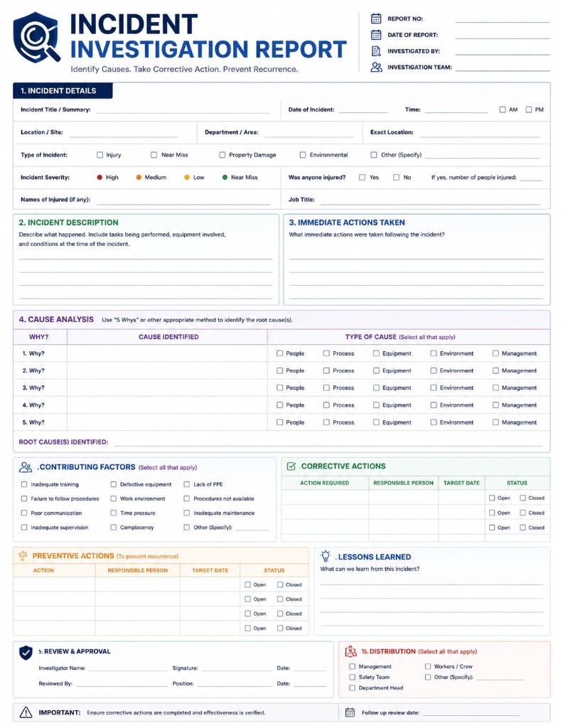
Task: Click the calendar icon beside Report No
Action: tap(376, 18)
